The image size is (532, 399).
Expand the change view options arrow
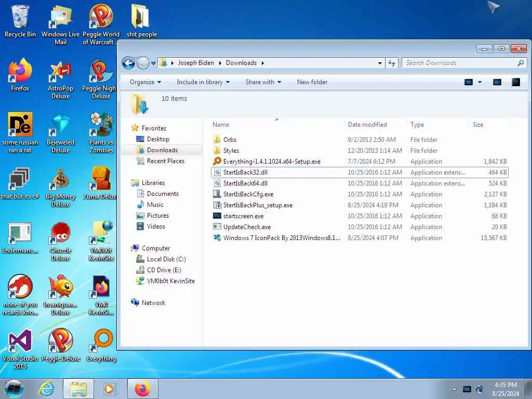(x=480, y=82)
